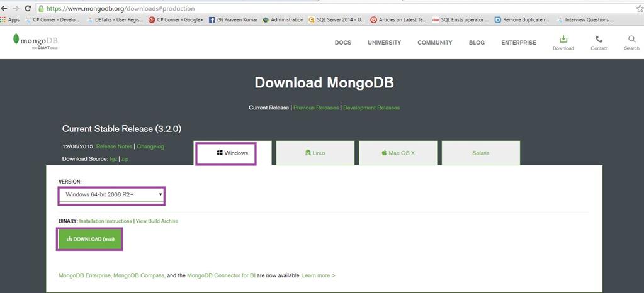
Task: Click the 12/08/2015 release date text
Action: (79, 146)
